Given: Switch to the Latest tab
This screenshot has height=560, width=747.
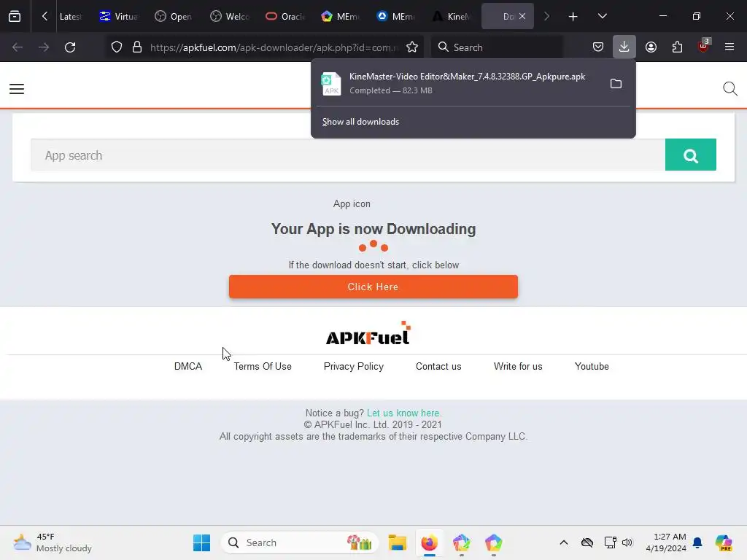Looking at the screenshot, I should click(x=70, y=16).
